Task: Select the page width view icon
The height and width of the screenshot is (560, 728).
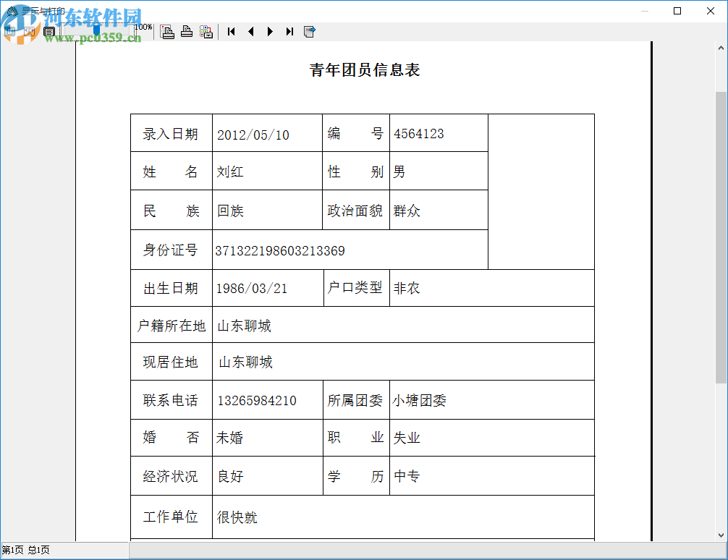Action: tap(29, 31)
